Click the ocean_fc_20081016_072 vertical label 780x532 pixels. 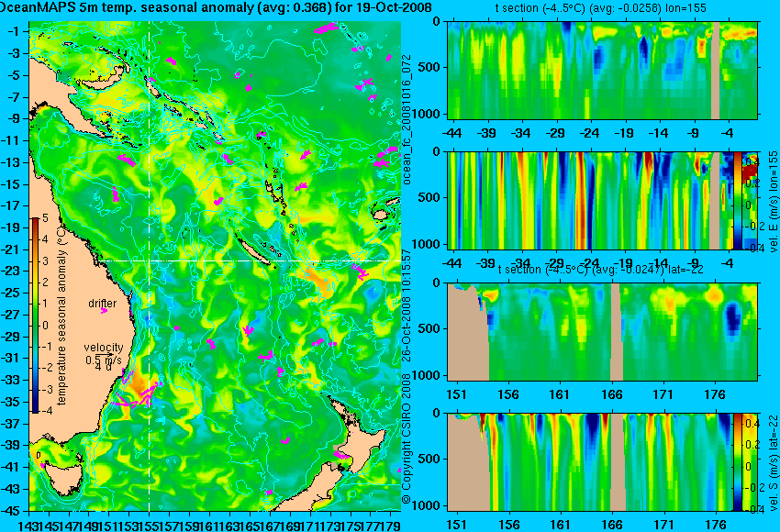407,119
